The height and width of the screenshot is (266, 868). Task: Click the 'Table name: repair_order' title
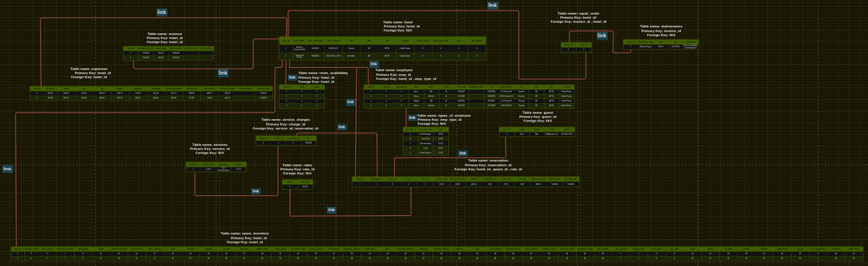(579, 13)
